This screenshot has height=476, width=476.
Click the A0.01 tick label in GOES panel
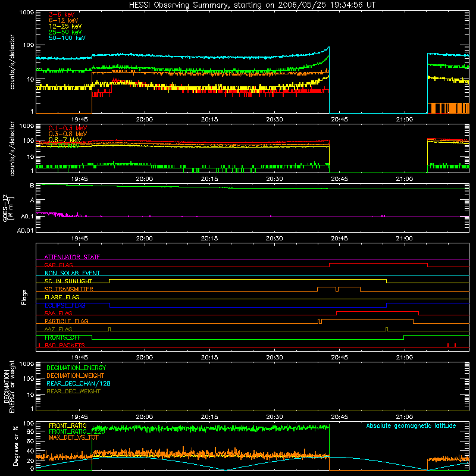(x=25, y=230)
